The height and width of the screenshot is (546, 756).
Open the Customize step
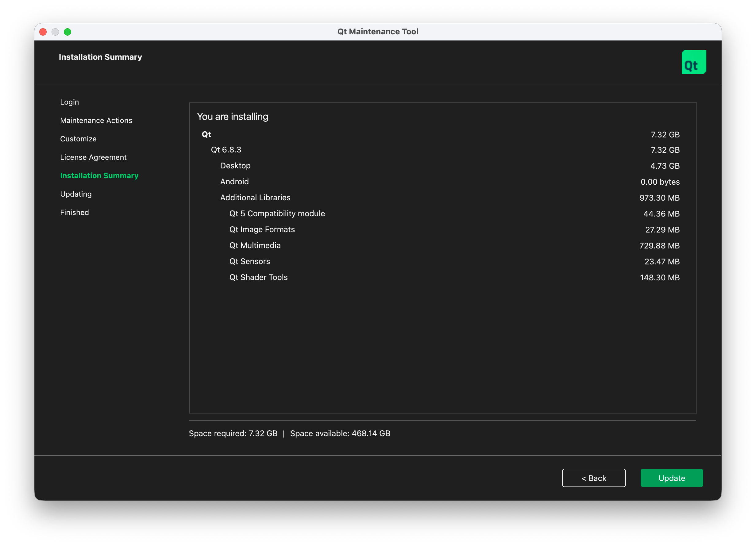click(78, 139)
